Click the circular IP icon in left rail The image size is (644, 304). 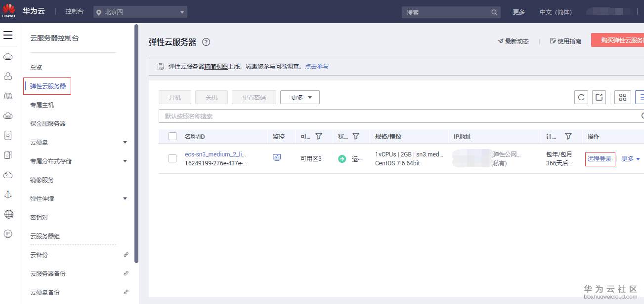(x=8, y=234)
